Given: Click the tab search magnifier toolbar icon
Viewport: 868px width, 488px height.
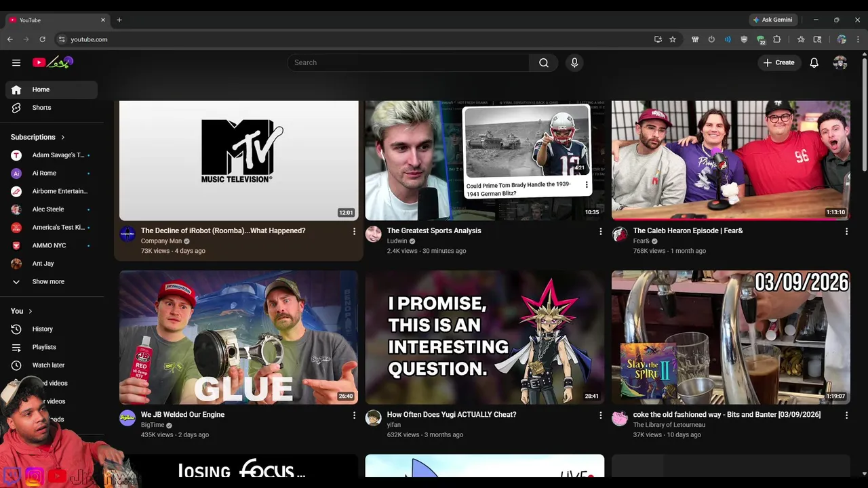Looking at the screenshot, I should (817, 39).
